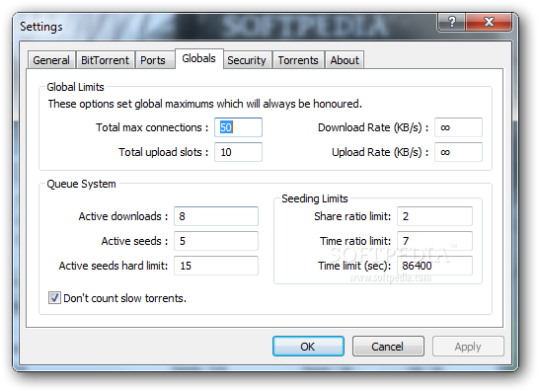The height and width of the screenshot is (392, 539).
Task: Open the BitTorrent tab
Action: pos(106,60)
